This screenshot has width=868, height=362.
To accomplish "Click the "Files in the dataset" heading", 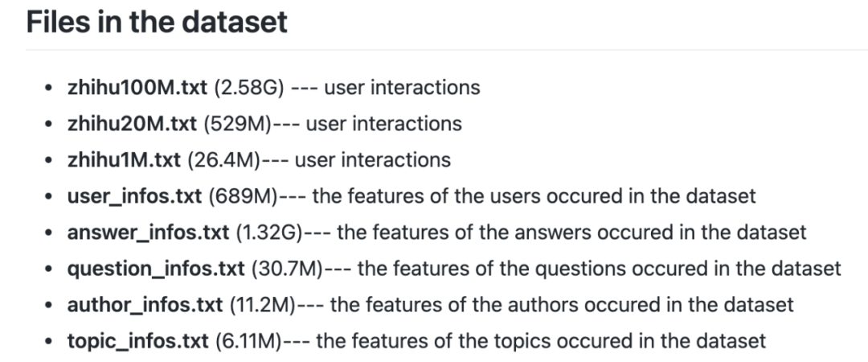I will click(x=157, y=23).
